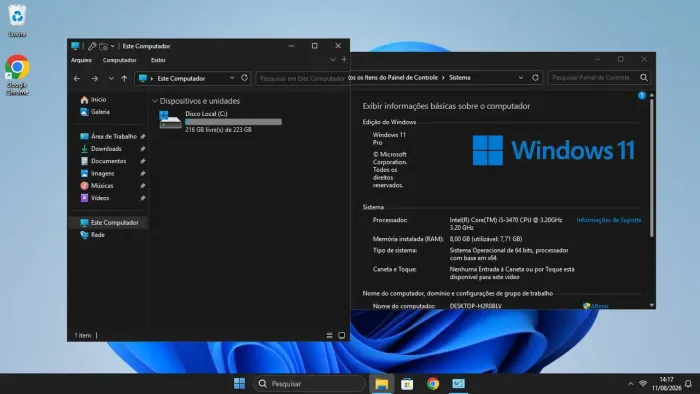
Task: Switch to Control Panel taskbar icon
Action: [x=458, y=384]
